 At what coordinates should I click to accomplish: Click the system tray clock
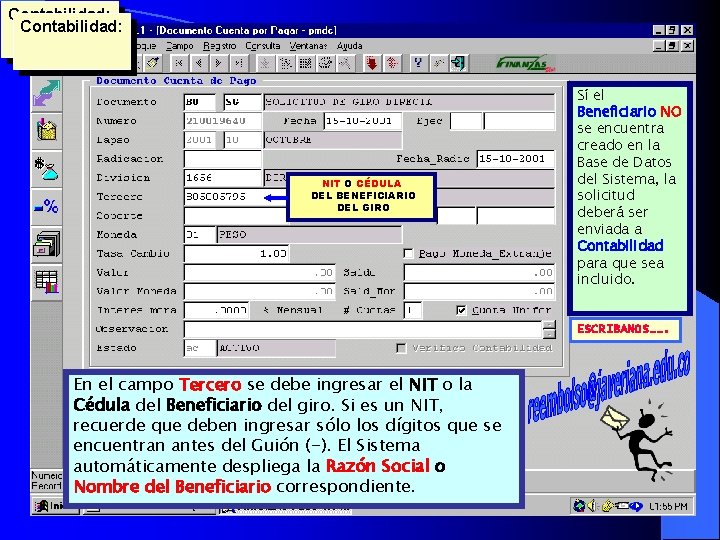point(668,506)
